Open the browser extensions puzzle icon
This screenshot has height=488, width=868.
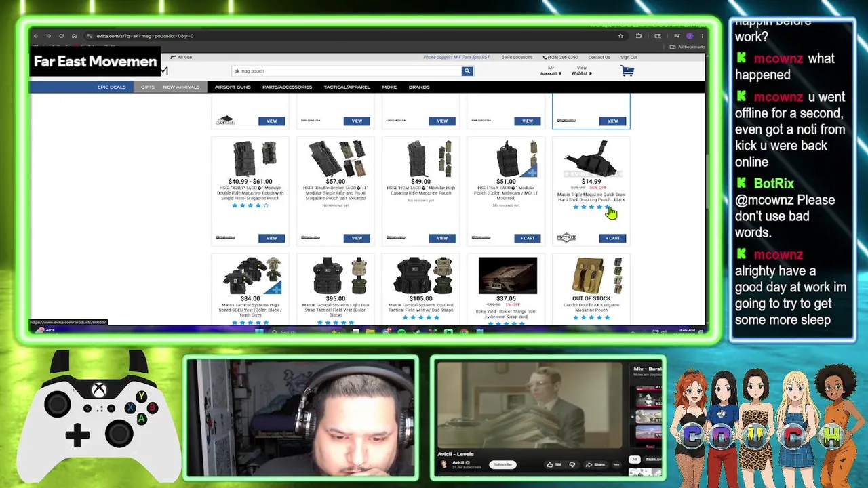click(638, 36)
